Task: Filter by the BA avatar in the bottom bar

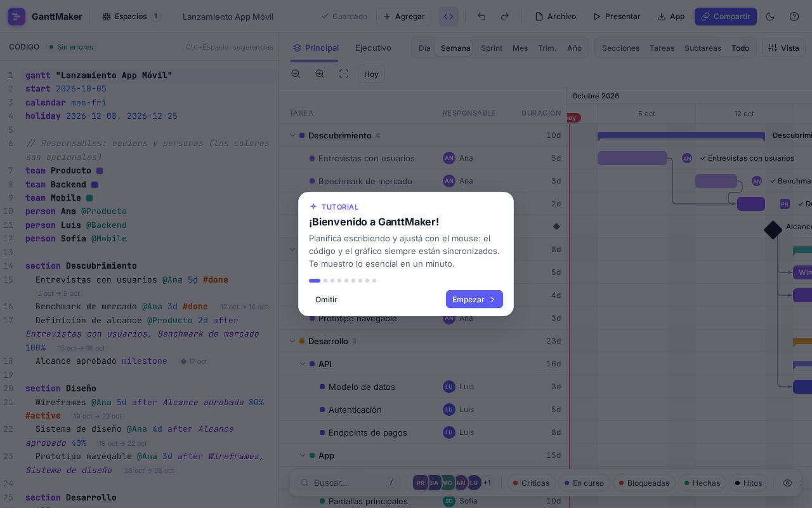Action: (x=434, y=483)
